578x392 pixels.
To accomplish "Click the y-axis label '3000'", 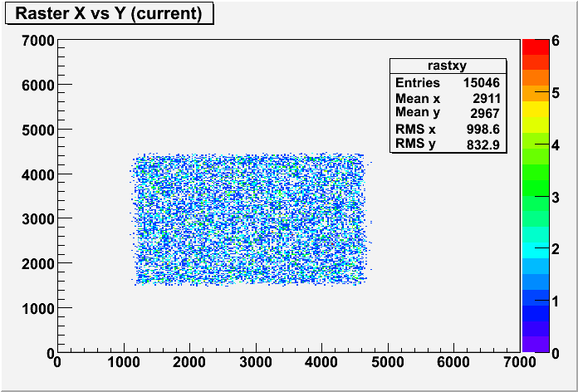I will tap(38, 219).
